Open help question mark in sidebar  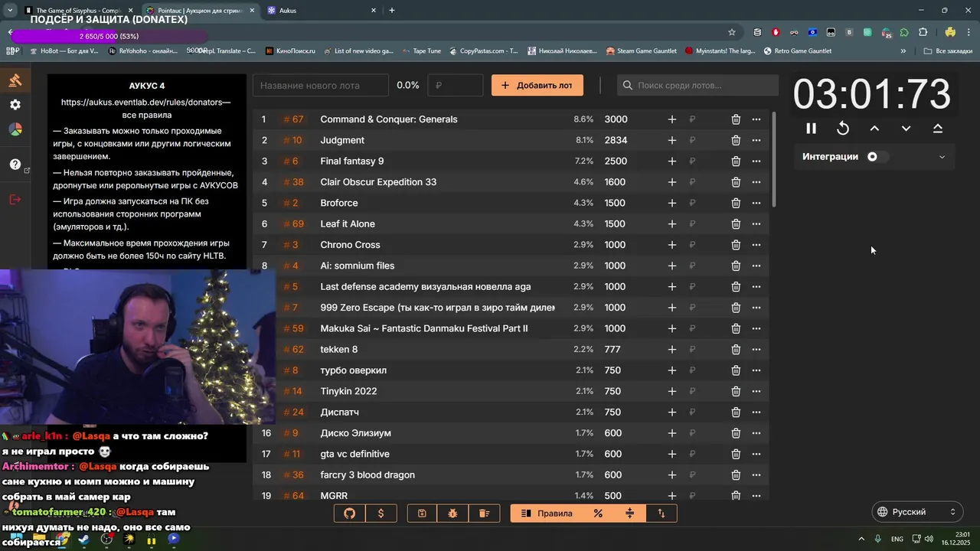(x=15, y=164)
